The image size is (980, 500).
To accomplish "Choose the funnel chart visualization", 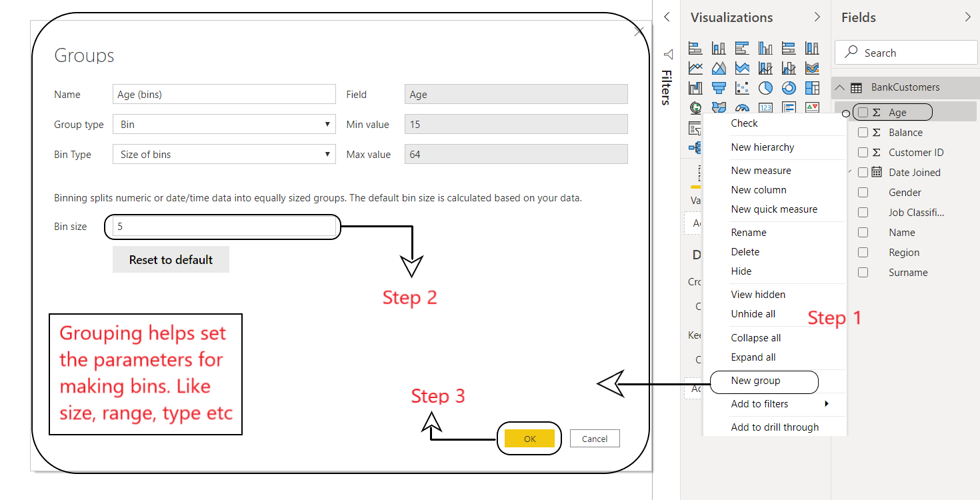I will click(x=719, y=88).
